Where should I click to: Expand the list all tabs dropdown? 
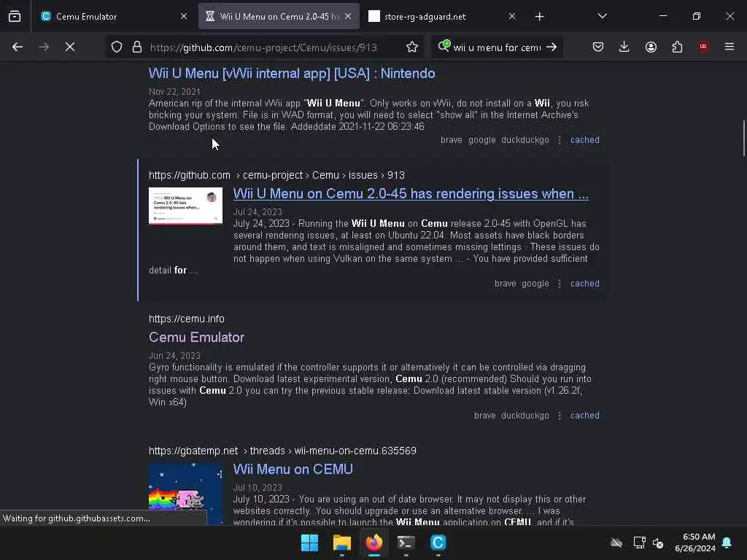(x=602, y=16)
